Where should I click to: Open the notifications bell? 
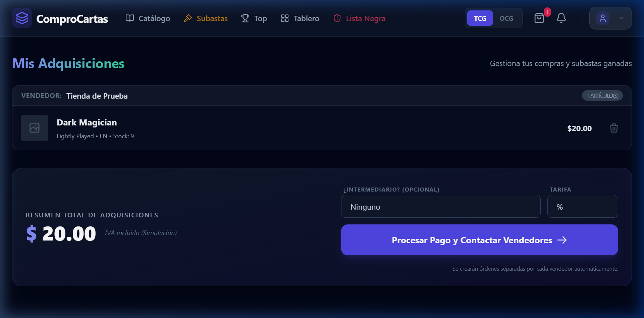tap(561, 18)
